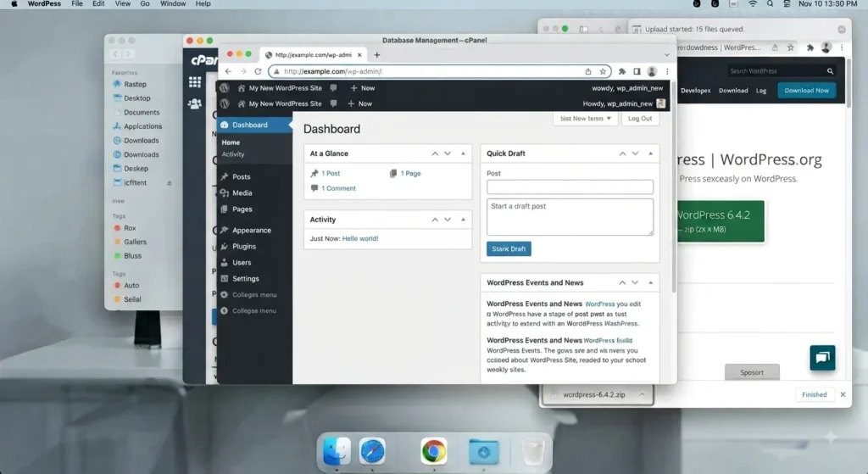Click the Chrome forward arrow in the front window

click(x=243, y=71)
